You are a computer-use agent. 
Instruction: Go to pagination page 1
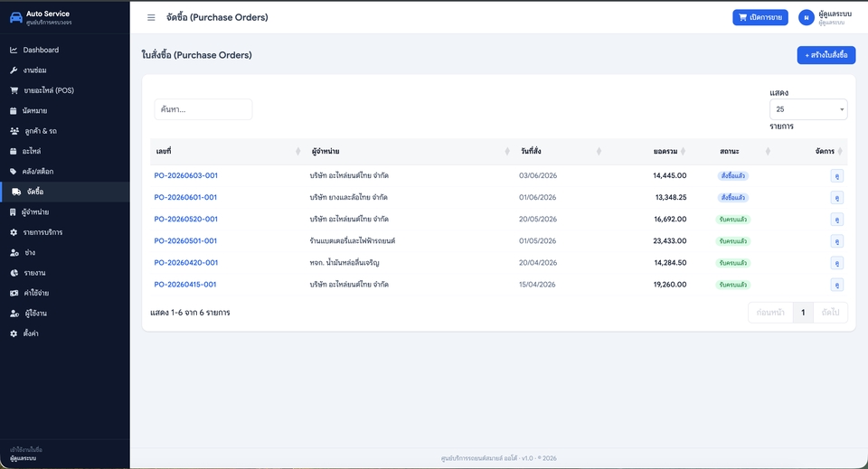point(803,313)
